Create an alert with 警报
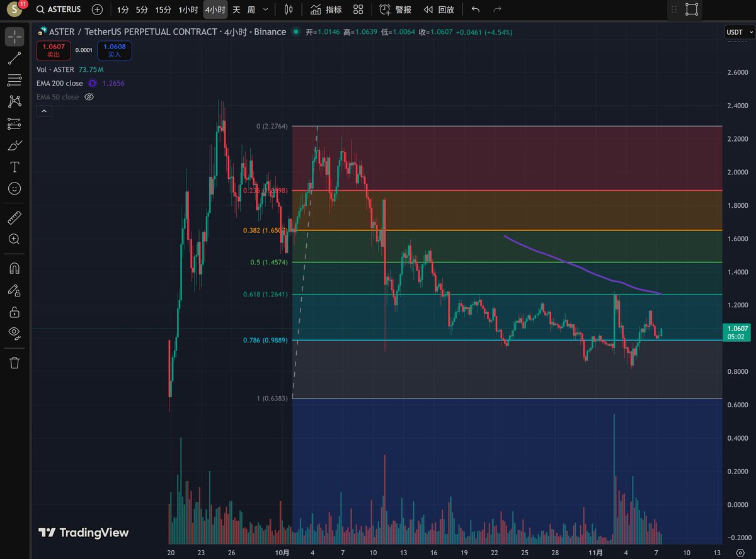The width and height of the screenshot is (756, 559). [396, 9]
